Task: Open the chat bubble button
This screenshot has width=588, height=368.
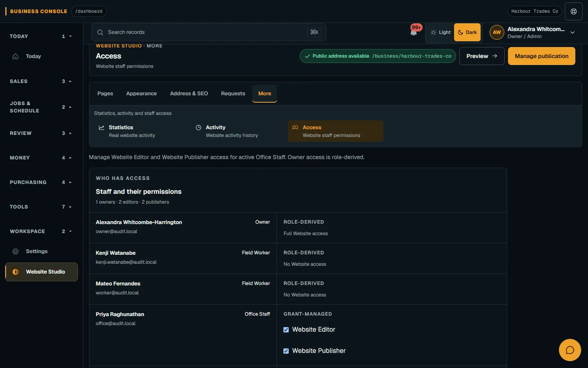Action: tap(570, 350)
